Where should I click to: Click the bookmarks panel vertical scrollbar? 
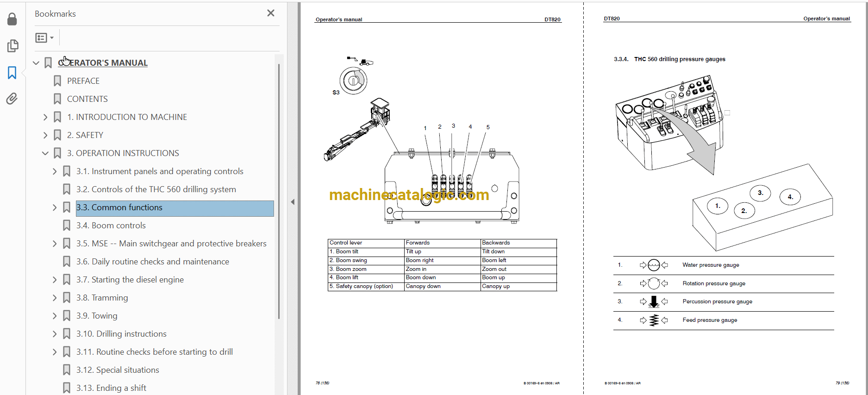(x=279, y=191)
